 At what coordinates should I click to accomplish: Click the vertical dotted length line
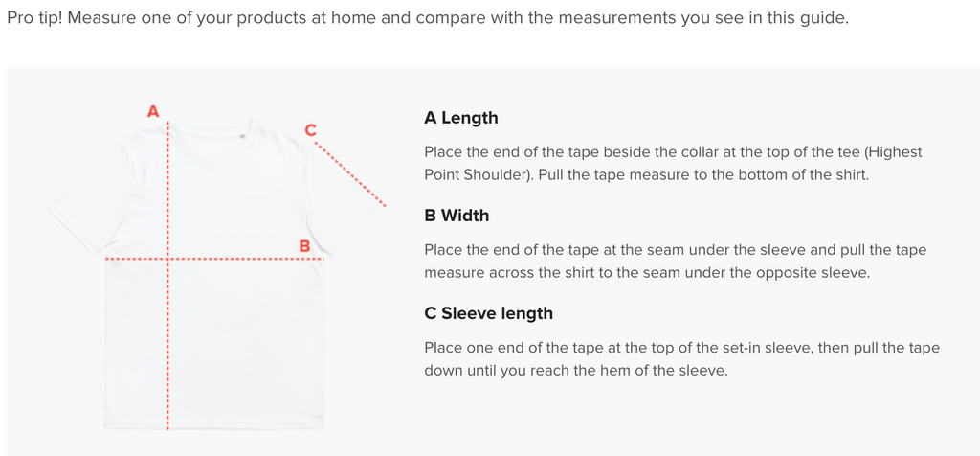tap(167, 275)
